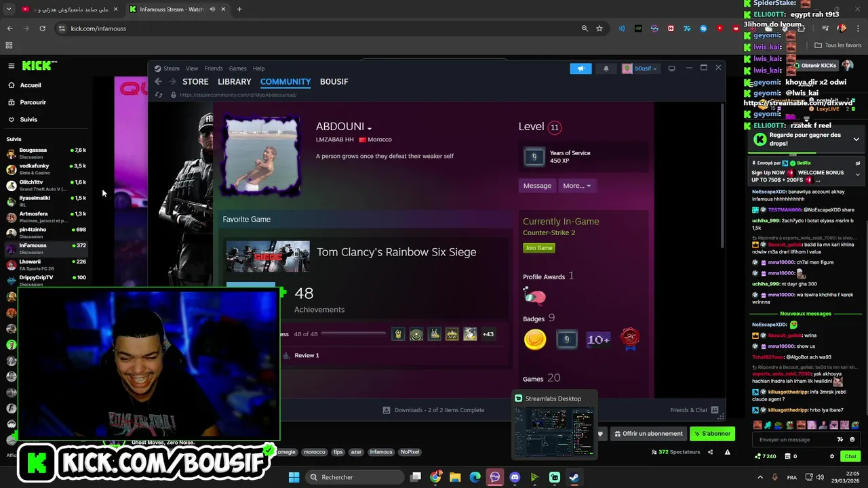This screenshot has width=868, height=488.
Task: Open Steam announcements megaphone button
Action: click(x=580, y=68)
